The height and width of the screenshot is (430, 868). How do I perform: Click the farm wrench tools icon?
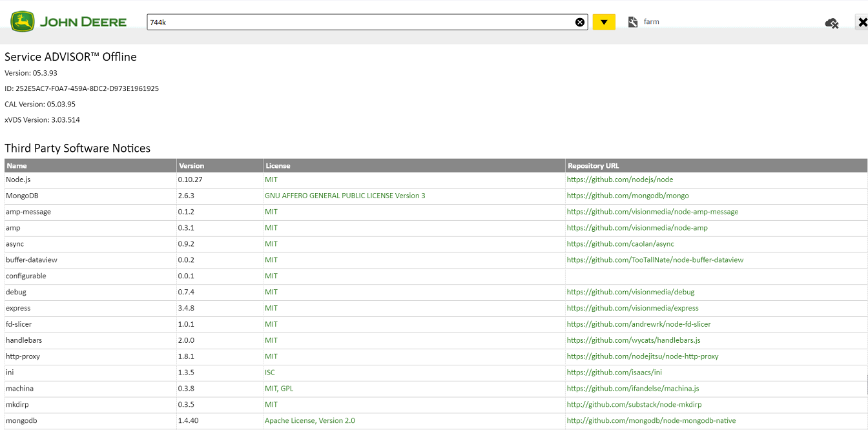[633, 22]
